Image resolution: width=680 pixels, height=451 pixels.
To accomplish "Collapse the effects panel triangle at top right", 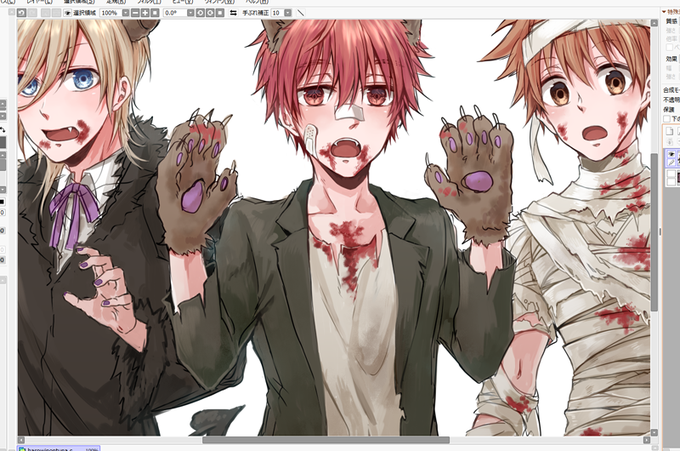I will pyautogui.click(x=664, y=12).
